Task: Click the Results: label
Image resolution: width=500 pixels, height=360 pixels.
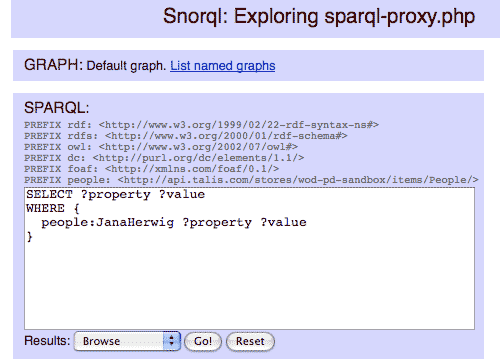Action: pyautogui.click(x=47, y=341)
